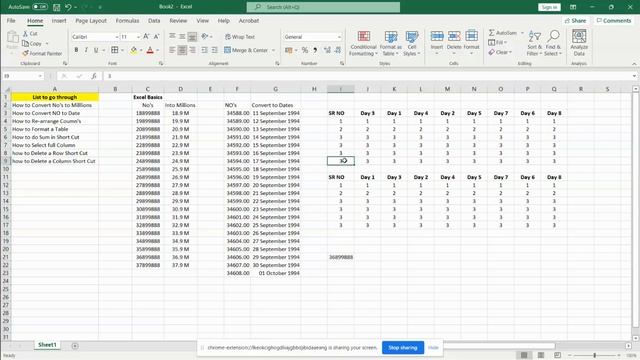Viewport: 640px width, 360px height.
Task: Click the AutoSum button
Action: [503, 33]
